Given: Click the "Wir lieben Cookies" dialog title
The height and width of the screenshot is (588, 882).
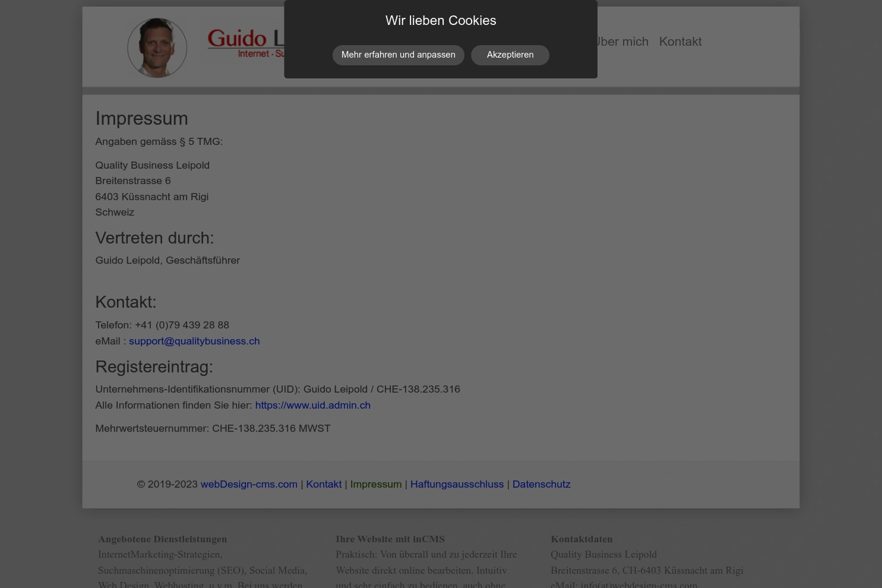Looking at the screenshot, I should (x=441, y=20).
